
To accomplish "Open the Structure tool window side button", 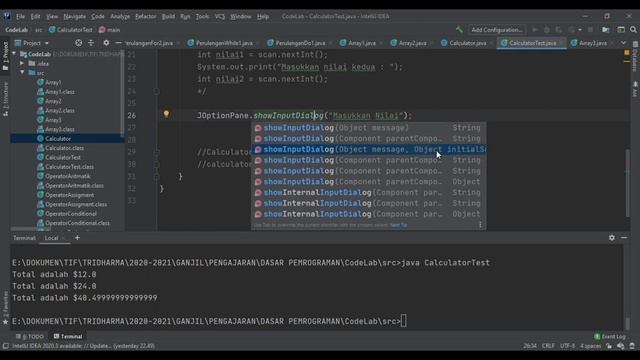I will (x=5, y=99).
